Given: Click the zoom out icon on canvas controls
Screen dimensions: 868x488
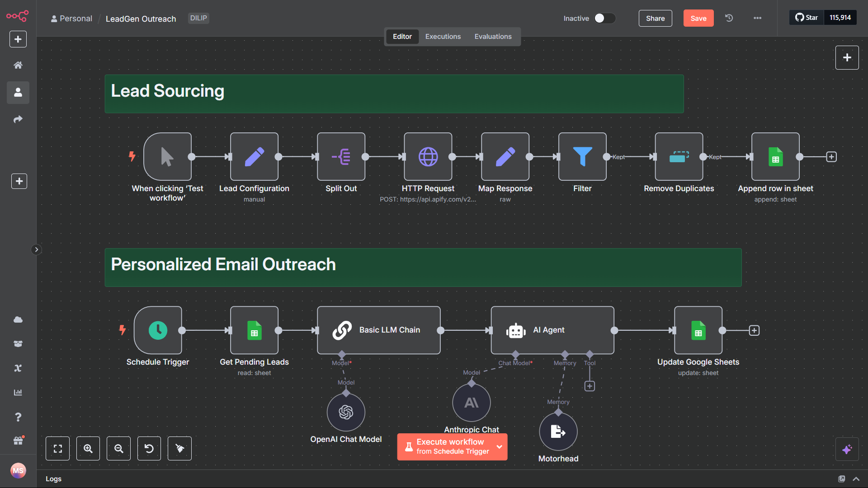Looking at the screenshot, I should click(x=118, y=448).
